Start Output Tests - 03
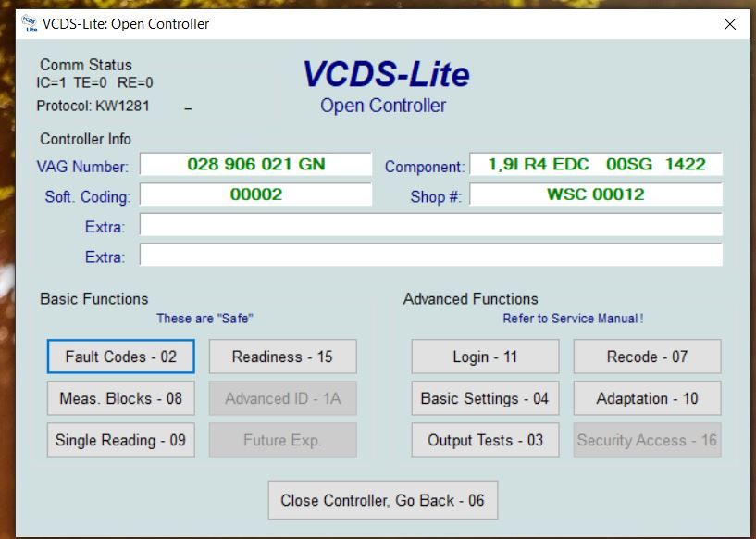 485,440
